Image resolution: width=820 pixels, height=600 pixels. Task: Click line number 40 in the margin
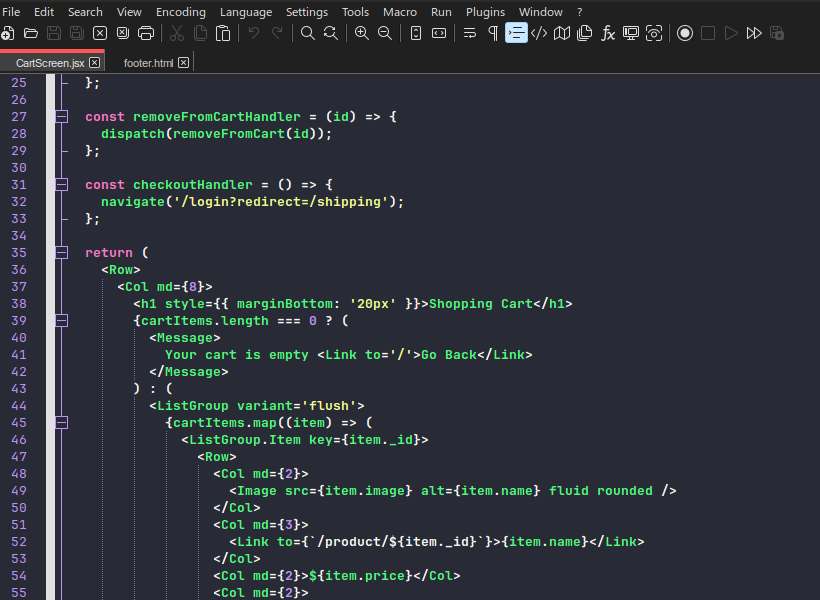(x=19, y=337)
